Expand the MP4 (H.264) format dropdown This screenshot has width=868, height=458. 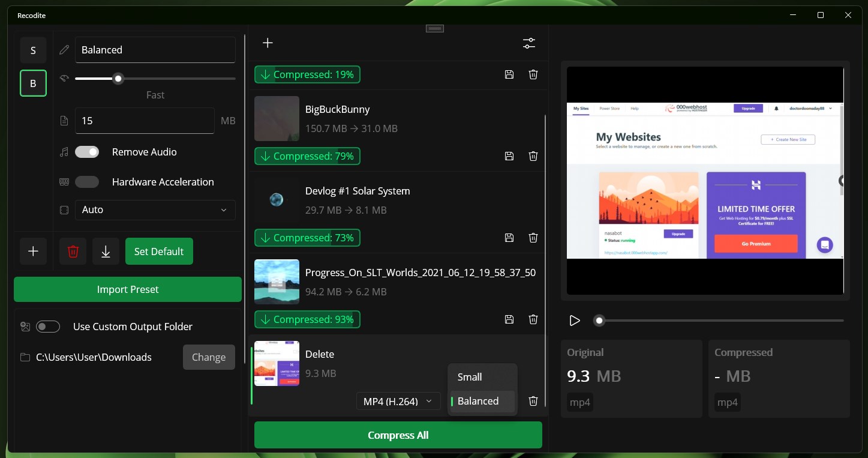pyautogui.click(x=398, y=402)
